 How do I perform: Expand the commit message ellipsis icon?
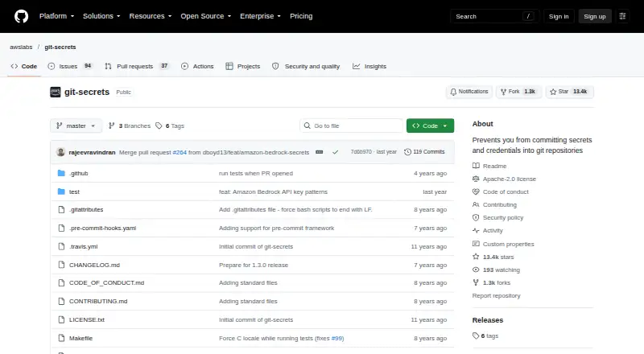point(319,152)
